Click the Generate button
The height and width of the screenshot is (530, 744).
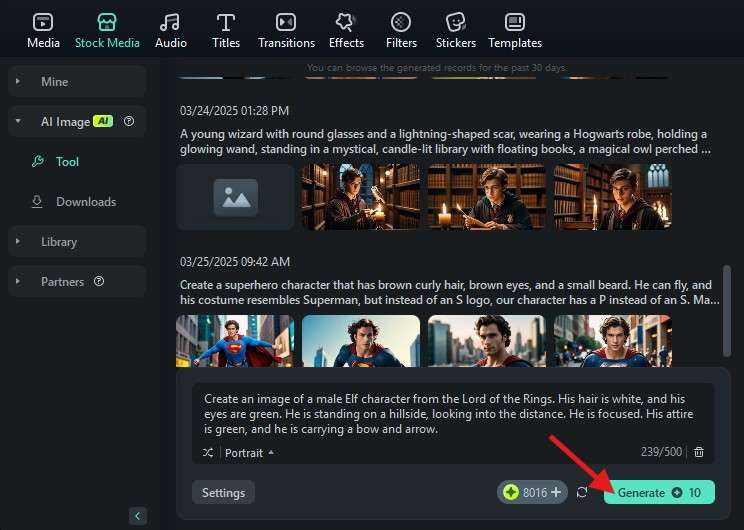[659, 492]
